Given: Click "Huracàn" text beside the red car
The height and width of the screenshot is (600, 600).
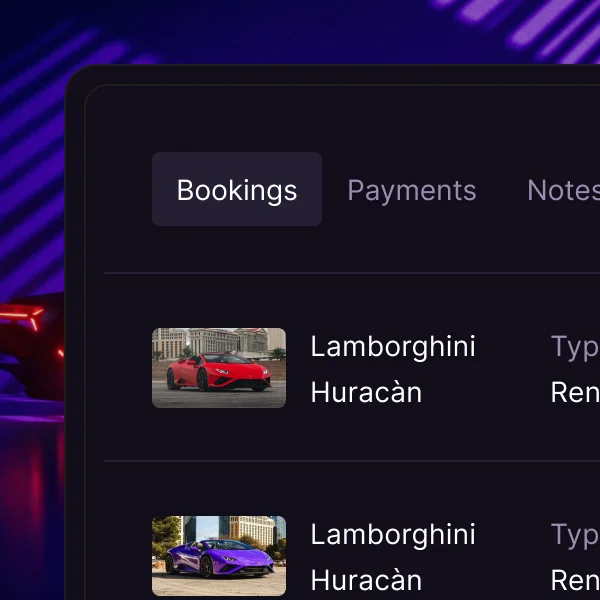Looking at the screenshot, I should [366, 393].
